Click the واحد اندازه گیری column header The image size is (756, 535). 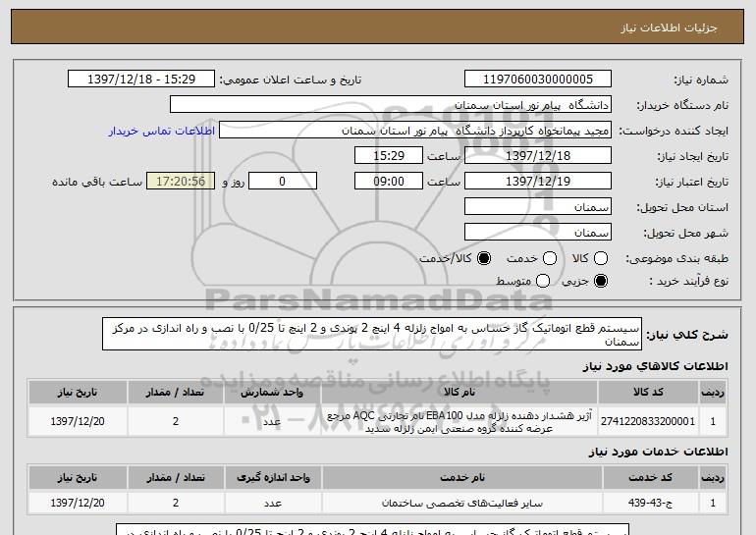(273, 477)
